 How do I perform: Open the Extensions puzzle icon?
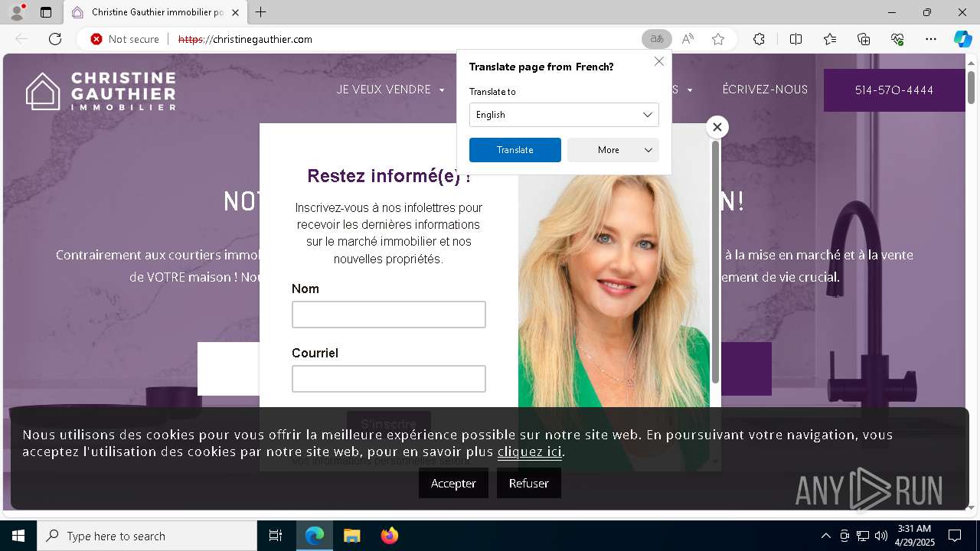click(x=759, y=39)
